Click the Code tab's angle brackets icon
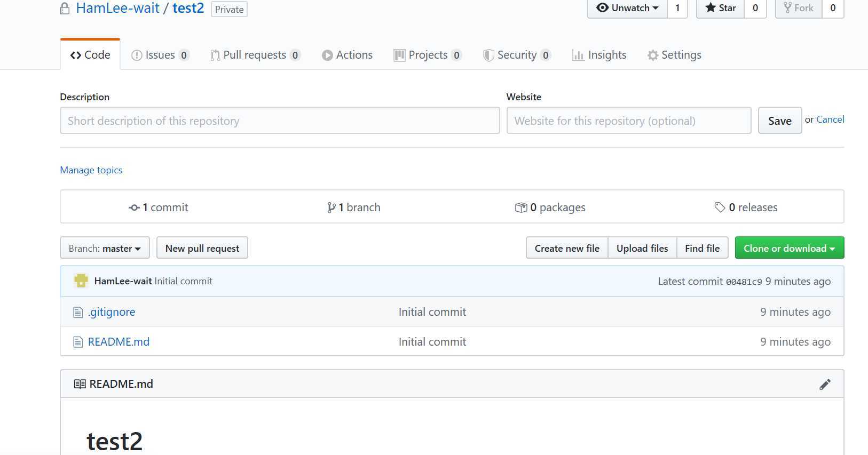The height and width of the screenshot is (455, 868). (x=76, y=55)
